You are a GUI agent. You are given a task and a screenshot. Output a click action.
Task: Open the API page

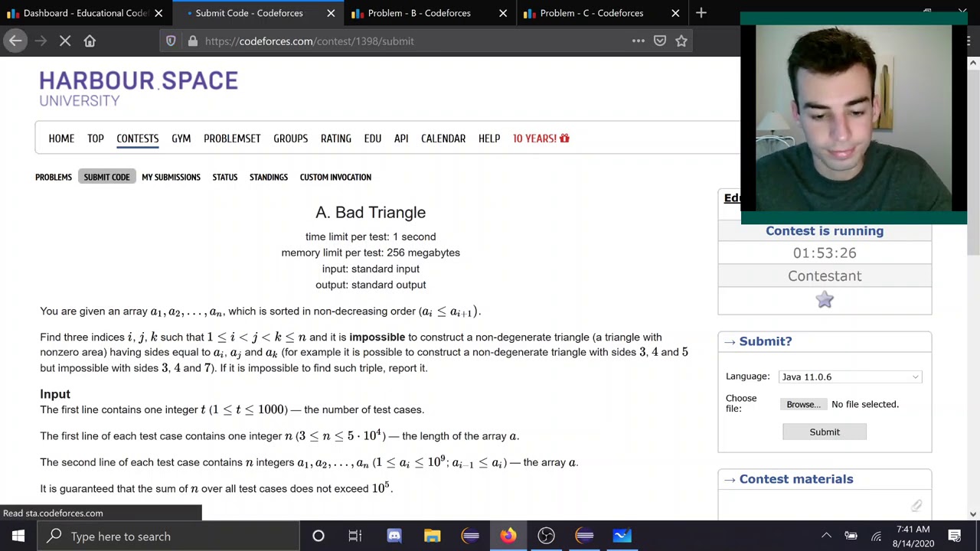401,139
